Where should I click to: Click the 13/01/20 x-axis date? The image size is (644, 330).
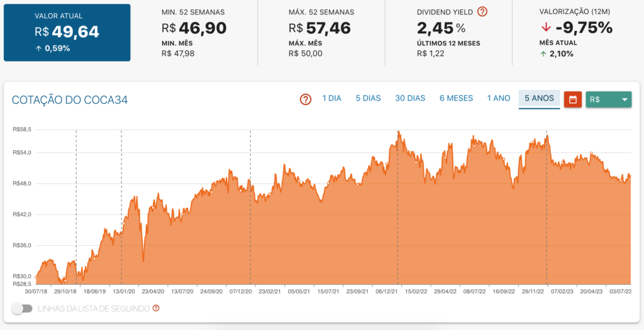124,291
